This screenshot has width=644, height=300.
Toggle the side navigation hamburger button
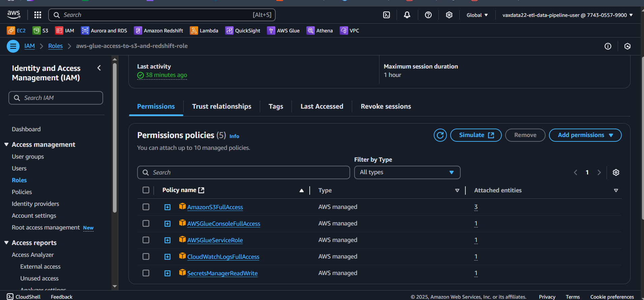(x=13, y=46)
